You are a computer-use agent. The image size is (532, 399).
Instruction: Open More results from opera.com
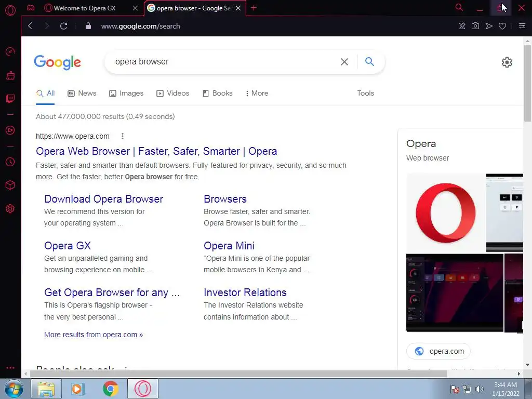tap(94, 335)
